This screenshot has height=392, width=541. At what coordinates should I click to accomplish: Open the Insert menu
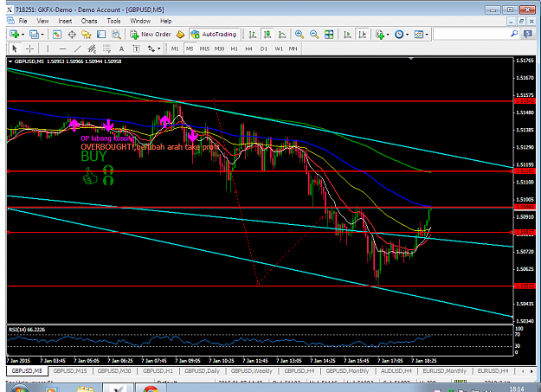click(x=65, y=21)
